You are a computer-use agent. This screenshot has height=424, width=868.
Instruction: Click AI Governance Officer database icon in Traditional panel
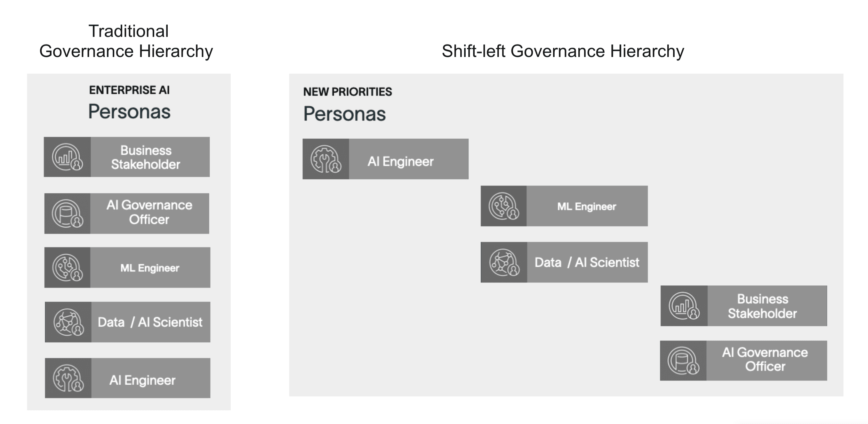pyautogui.click(x=67, y=213)
